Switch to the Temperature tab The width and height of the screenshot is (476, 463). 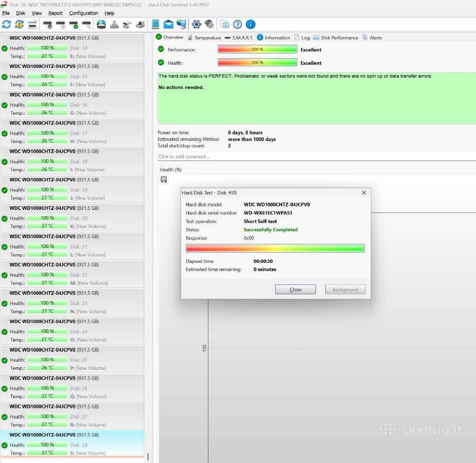204,38
